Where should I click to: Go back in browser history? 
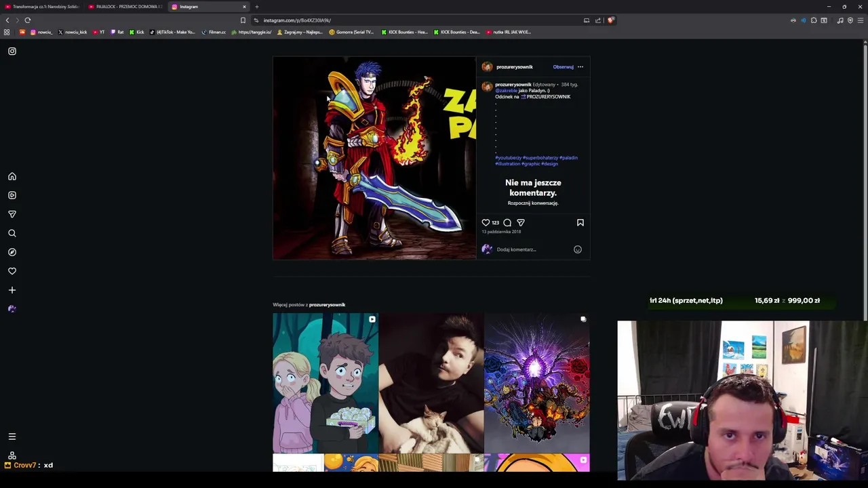click(7, 20)
